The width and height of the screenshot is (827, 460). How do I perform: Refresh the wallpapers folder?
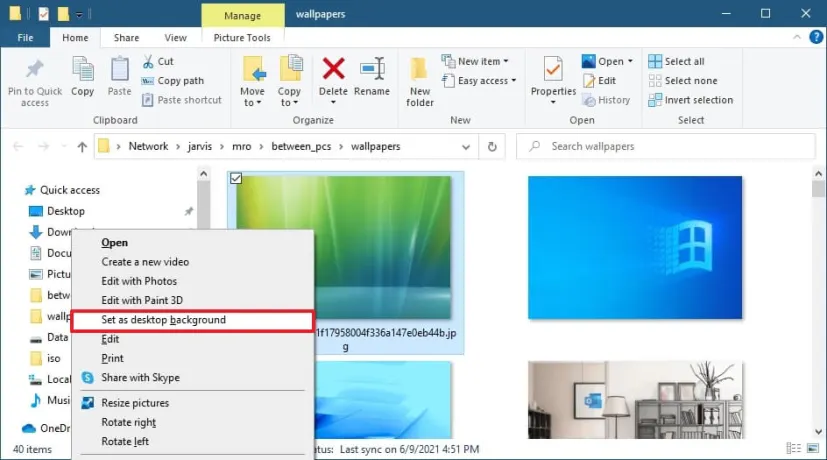point(492,147)
